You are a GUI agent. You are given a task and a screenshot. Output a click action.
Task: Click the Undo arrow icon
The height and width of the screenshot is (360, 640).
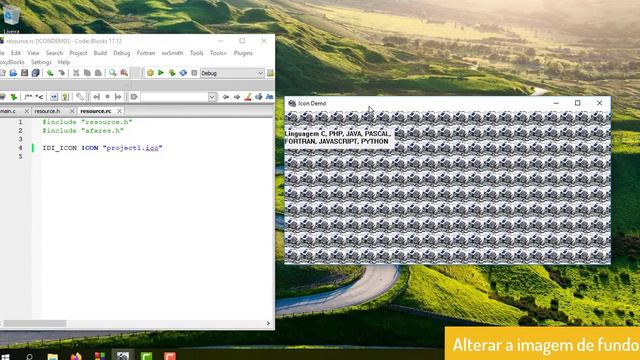point(50,73)
